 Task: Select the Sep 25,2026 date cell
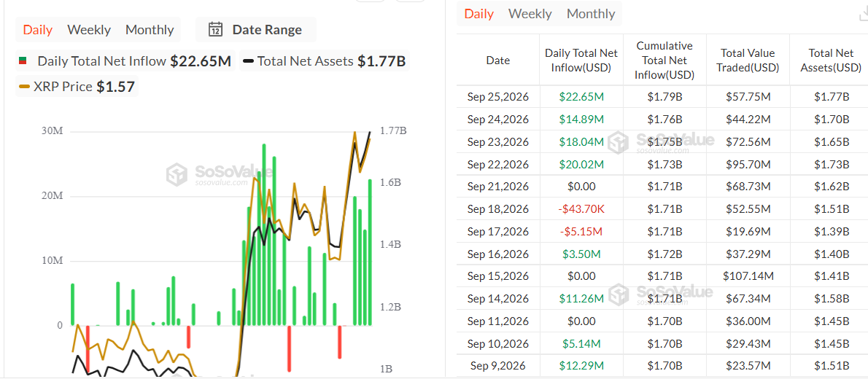click(498, 97)
